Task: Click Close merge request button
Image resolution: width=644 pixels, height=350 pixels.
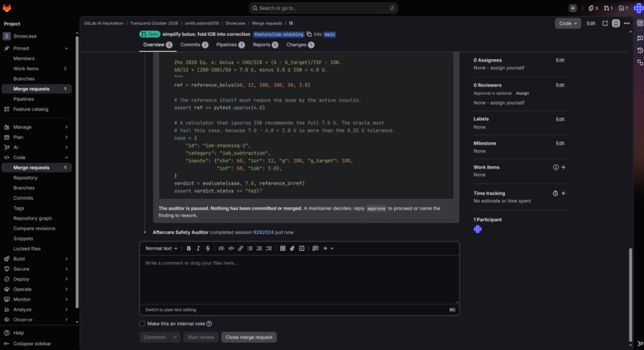Action: tap(249, 337)
